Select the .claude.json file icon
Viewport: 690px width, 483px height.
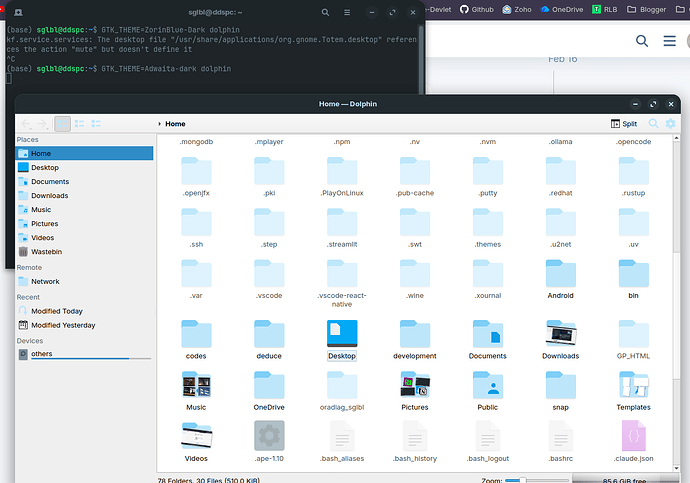coord(633,436)
